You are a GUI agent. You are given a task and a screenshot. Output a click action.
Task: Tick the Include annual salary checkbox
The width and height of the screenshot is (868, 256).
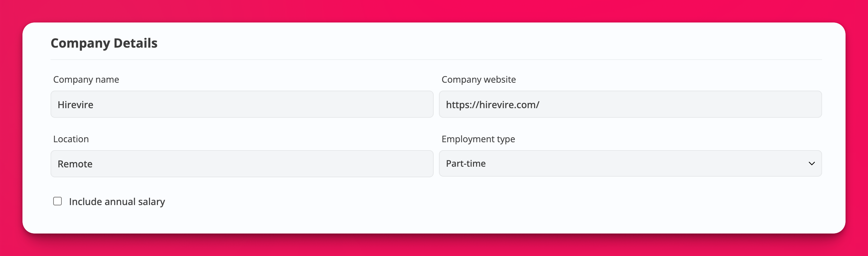coord(57,201)
